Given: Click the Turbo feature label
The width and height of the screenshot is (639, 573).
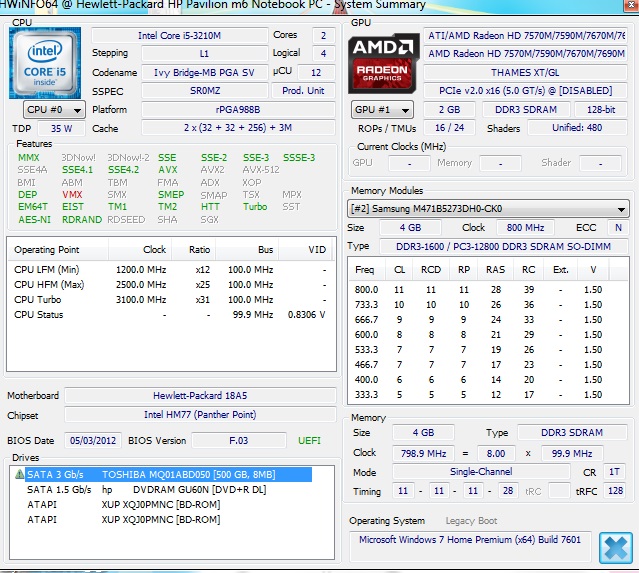Looking at the screenshot, I should click(x=255, y=207).
